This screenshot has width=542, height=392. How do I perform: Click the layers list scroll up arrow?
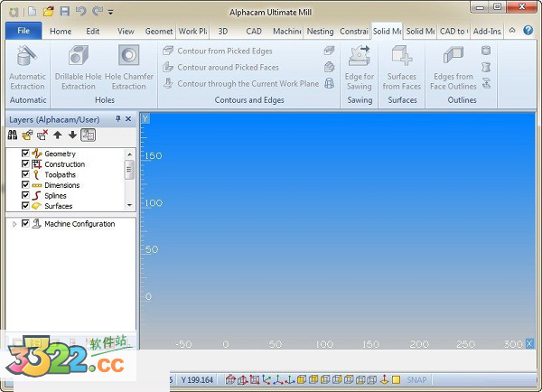(129, 154)
